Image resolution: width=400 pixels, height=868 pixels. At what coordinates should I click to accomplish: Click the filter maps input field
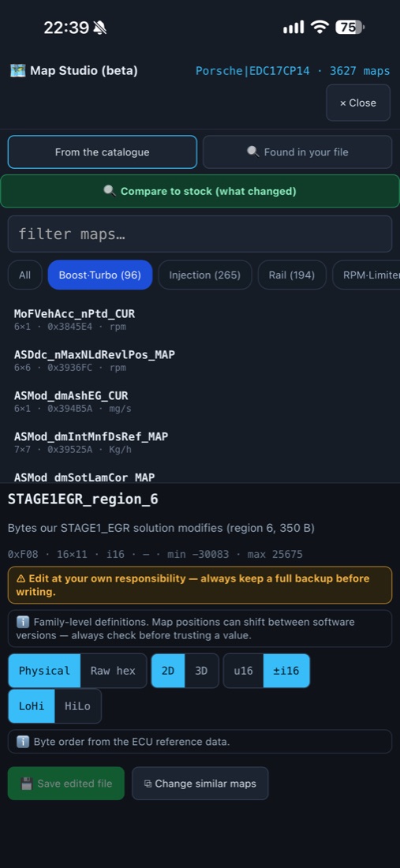pyautogui.click(x=200, y=234)
